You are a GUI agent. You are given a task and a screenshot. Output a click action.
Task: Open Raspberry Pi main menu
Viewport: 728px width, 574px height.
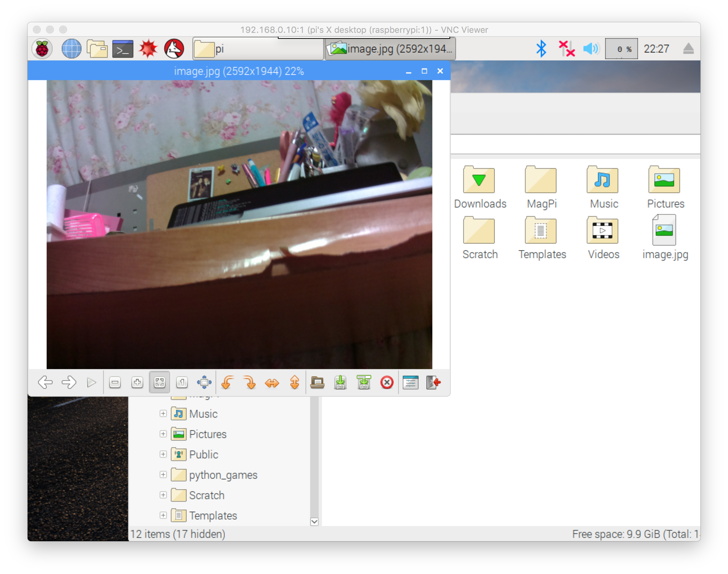(42, 49)
